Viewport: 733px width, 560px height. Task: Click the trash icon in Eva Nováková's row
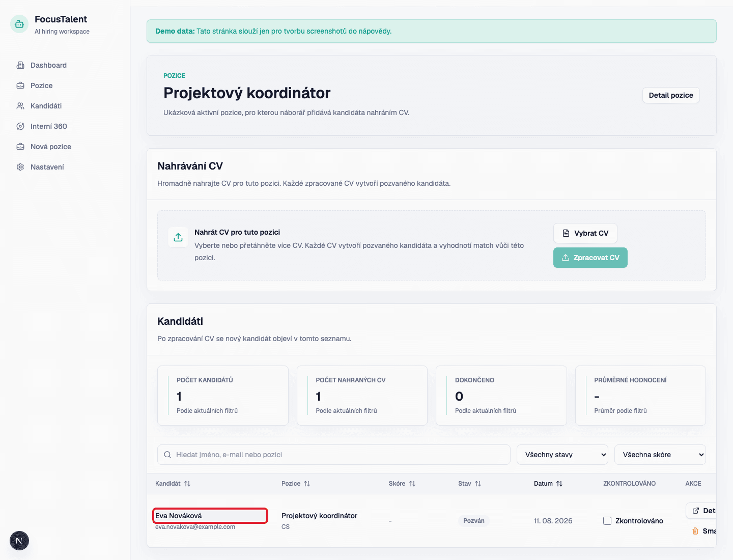click(x=695, y=531)
